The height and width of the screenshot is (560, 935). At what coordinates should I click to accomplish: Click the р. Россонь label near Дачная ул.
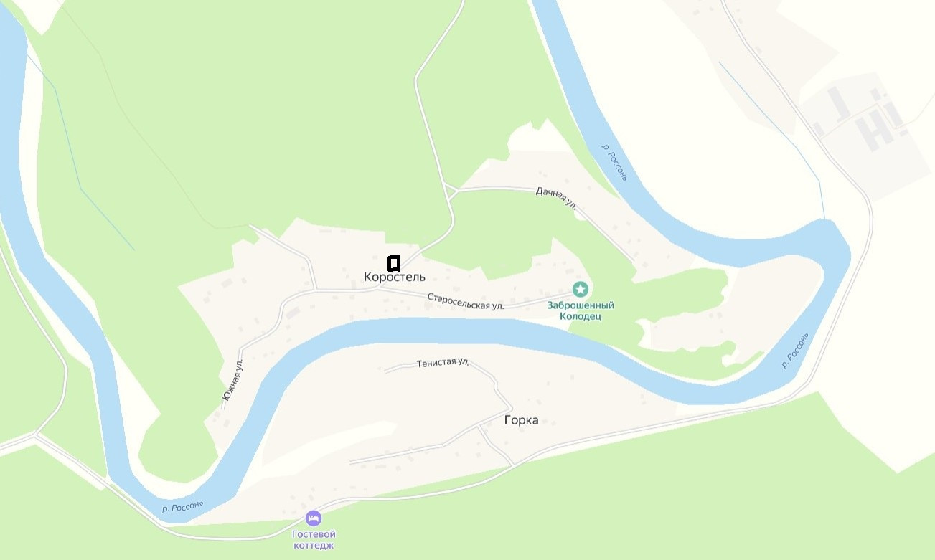[x=614, y=161]
